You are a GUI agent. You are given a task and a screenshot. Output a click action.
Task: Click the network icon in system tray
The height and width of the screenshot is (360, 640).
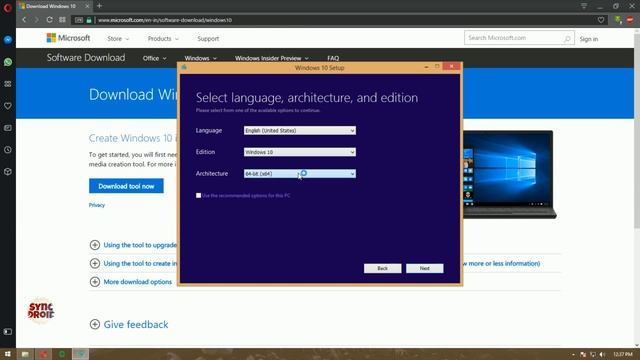593,354
